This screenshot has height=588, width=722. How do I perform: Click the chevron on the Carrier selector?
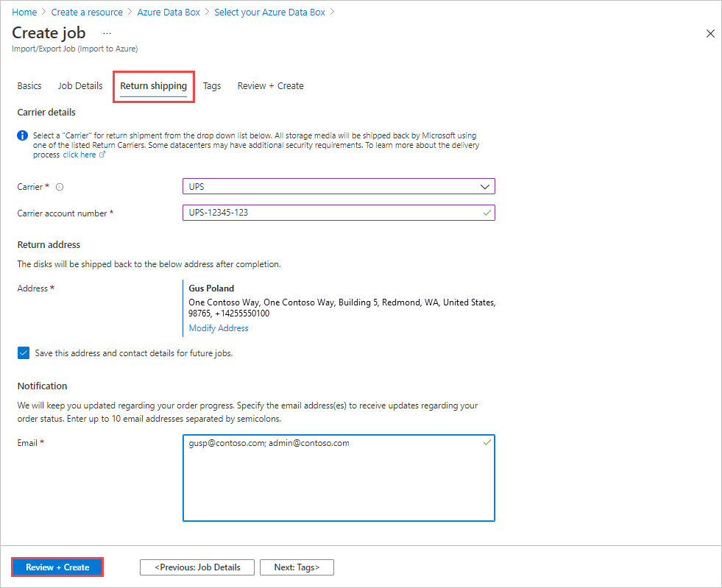pos(485,186)
